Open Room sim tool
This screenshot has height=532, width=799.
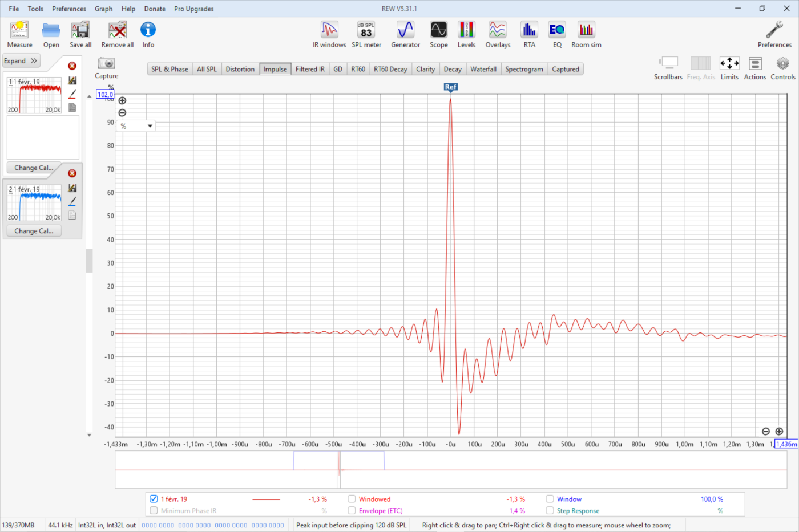[x=586, y=34]
